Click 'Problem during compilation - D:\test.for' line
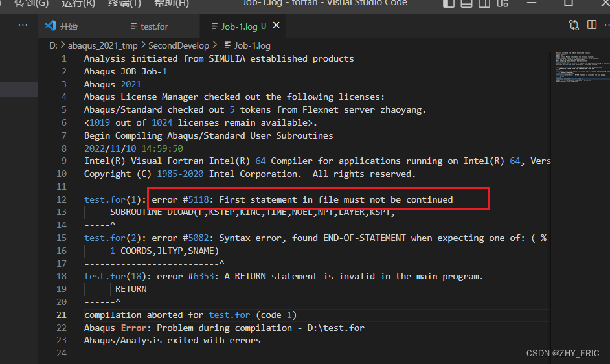The width and height of the screenshot is (610, 364). point(261,328)
